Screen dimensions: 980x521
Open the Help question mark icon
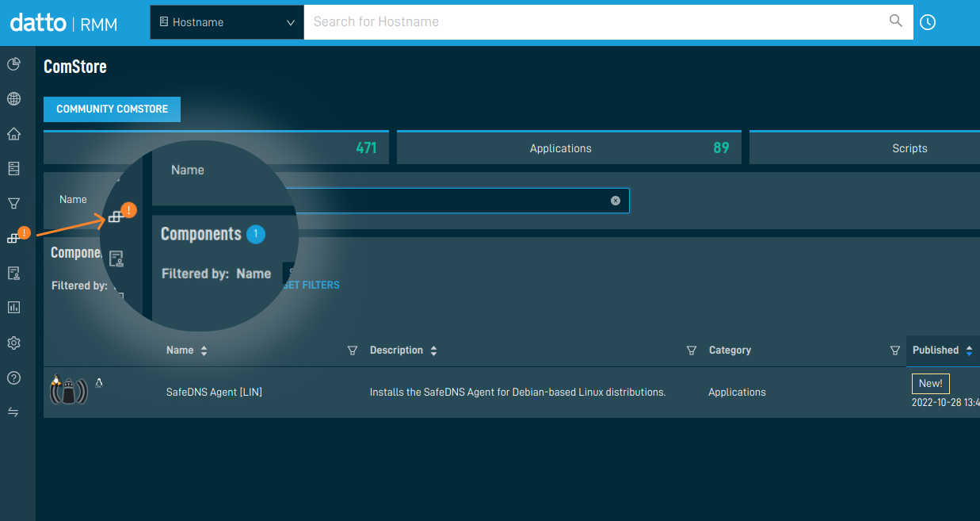coord(13,378)
